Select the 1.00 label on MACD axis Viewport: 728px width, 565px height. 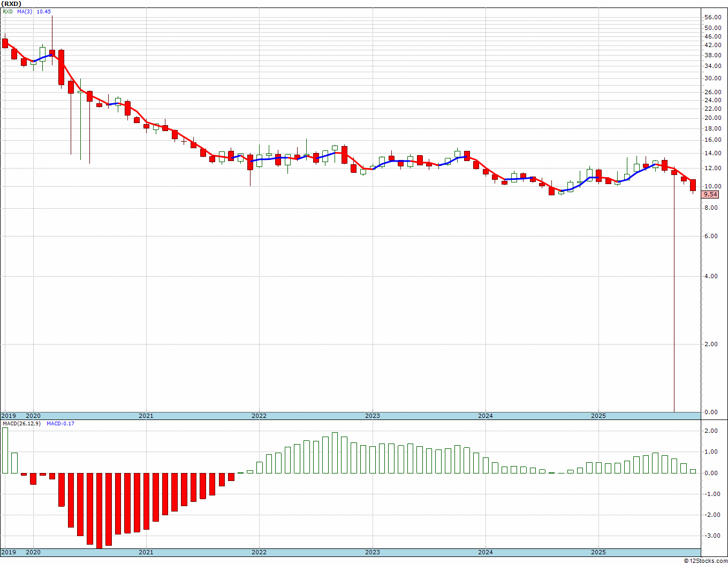(x=712, y=452)
